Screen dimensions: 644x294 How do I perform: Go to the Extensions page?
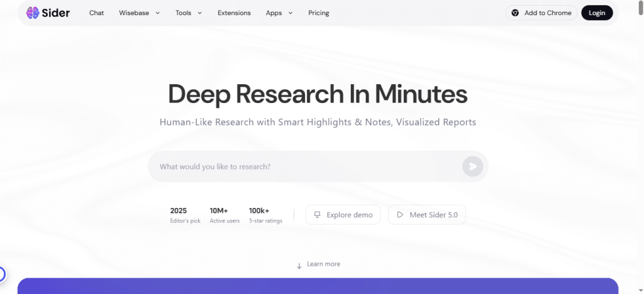pyautogui.click(x=234, y=13)
